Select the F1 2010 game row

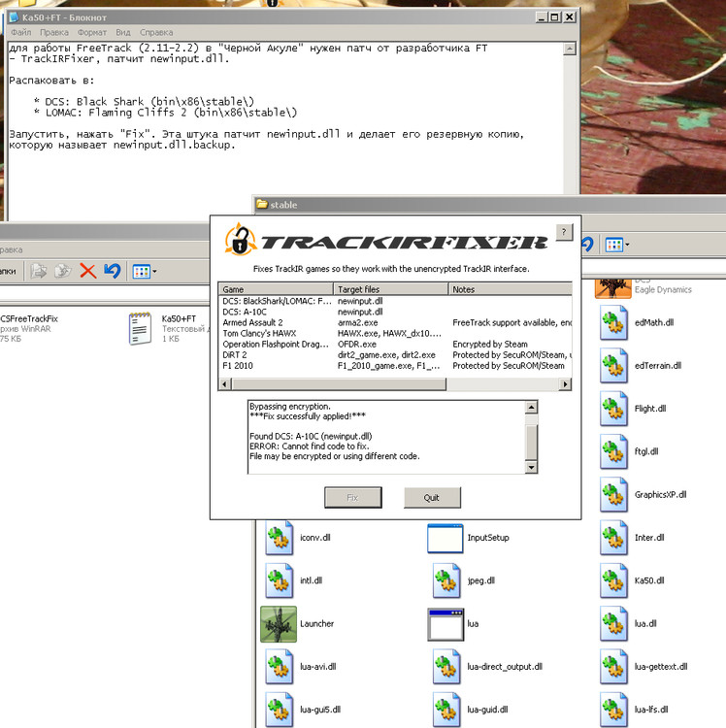(395, 366)
